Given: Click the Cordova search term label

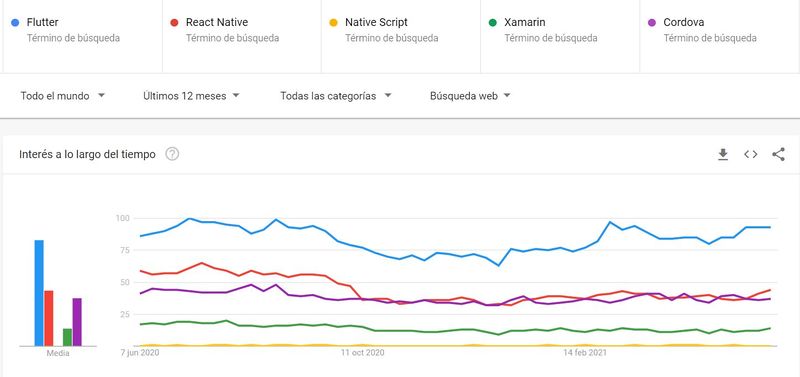Looking at the screenshot, I should click(x=684, y=22).
